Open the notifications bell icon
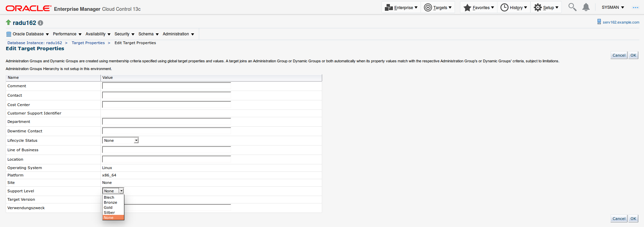 (x=586, y=7)
